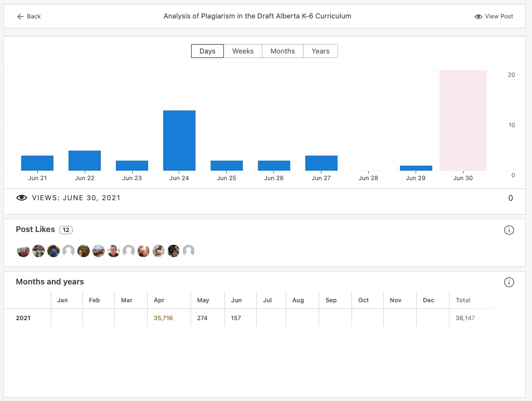Screen dimensions: 532x401
Task: Switch to Years view
Action: 320,51
